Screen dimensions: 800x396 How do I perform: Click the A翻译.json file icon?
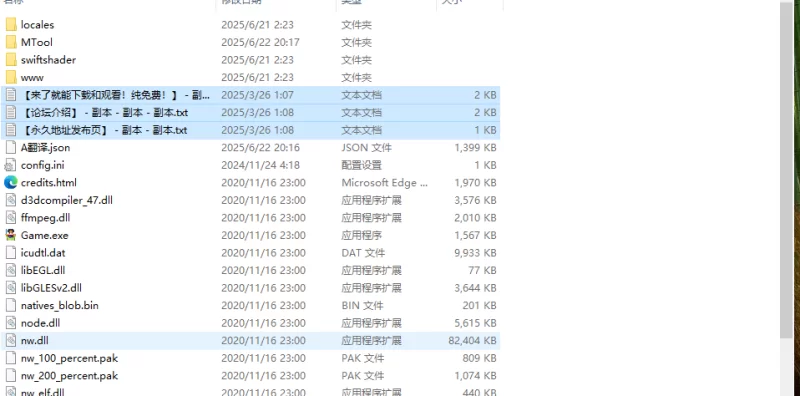pos(11,147)
